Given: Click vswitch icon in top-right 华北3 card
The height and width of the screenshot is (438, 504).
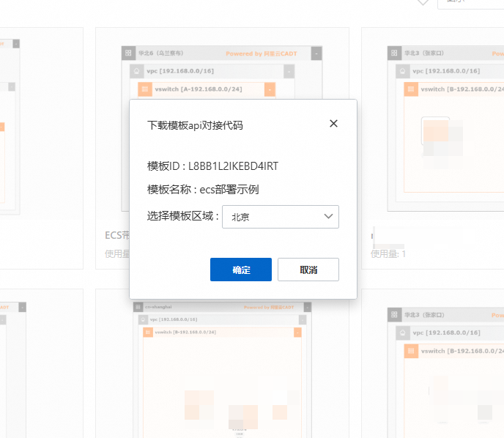Looking at the screenshot, I should click(411, 89).
